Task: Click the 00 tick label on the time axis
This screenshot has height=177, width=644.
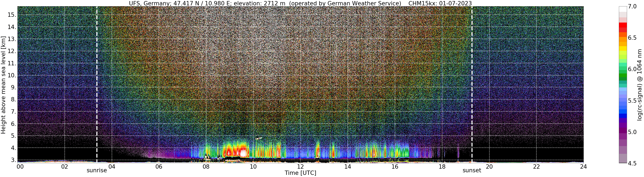Action: (x=20, y=166)
